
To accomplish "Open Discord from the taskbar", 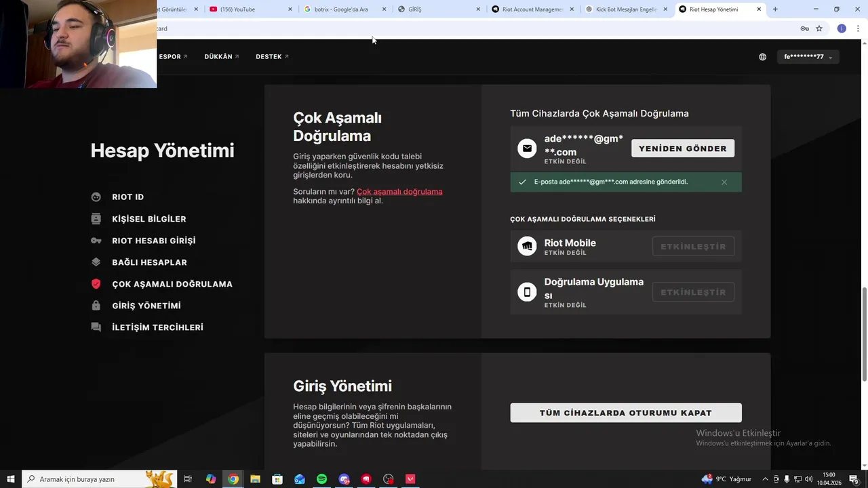I will click(x=344, y=479).
